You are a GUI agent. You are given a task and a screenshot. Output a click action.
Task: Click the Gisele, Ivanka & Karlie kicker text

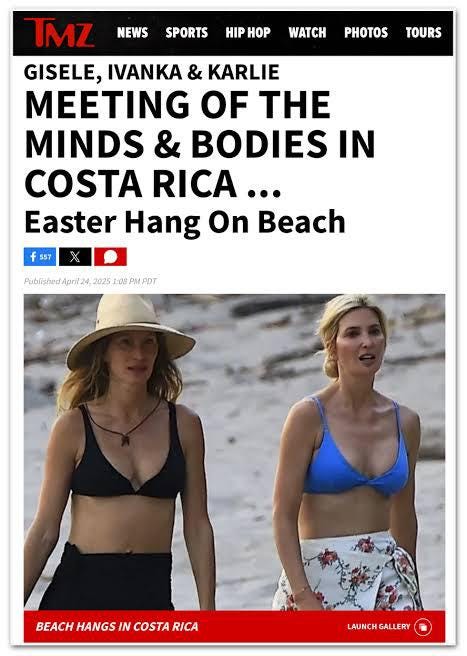point(151,72)
